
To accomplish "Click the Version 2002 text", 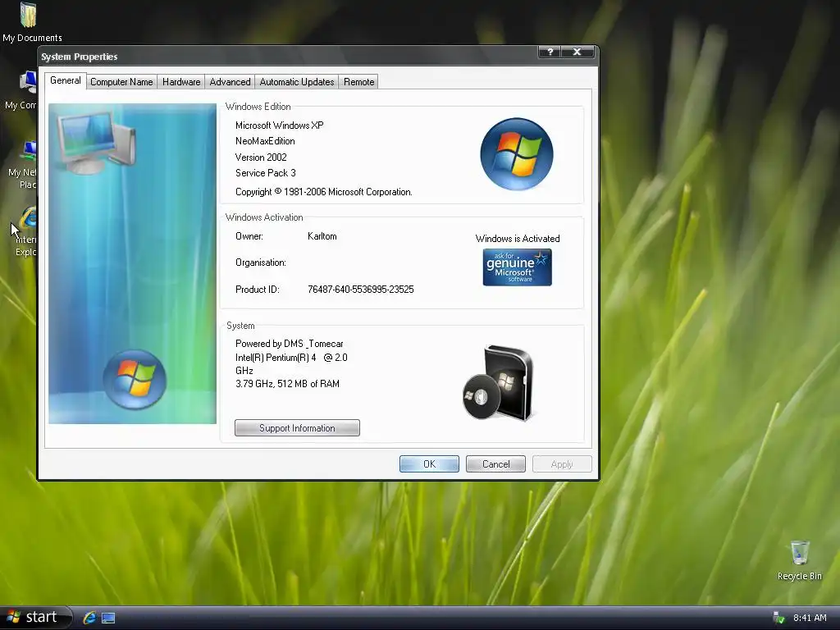I will (x=261, y=157).
